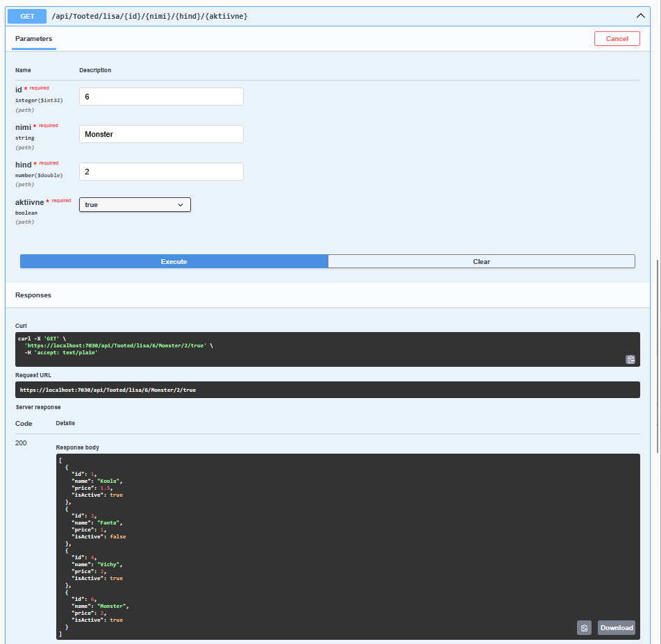Screen dimensions: 661x644
Task: Click the isActive false value for Fanta
Action: point(117,537)
